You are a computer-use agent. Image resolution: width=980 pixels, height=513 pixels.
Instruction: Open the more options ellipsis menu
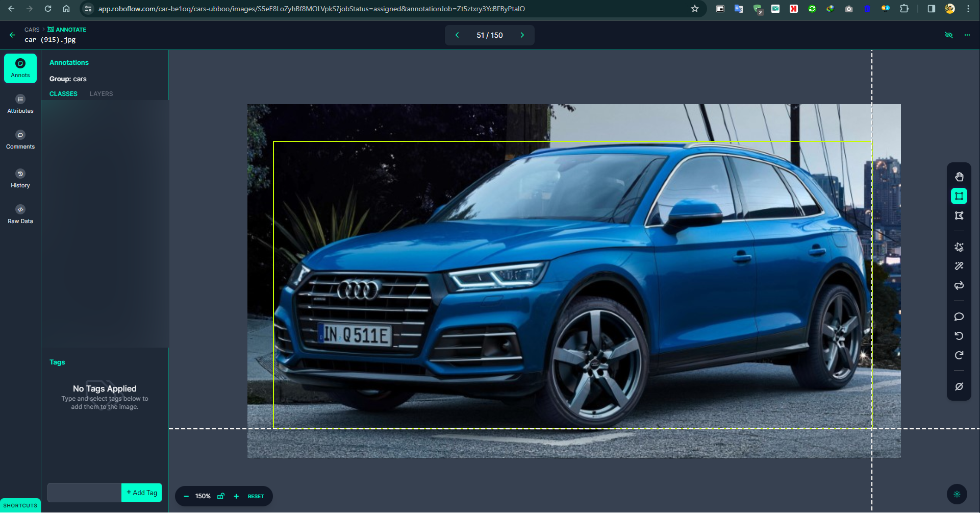pos(968,35)
